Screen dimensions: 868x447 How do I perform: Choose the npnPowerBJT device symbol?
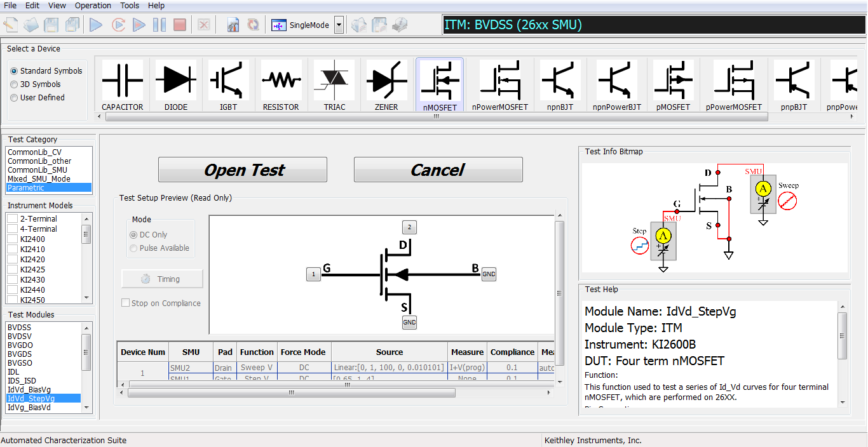pyautogui.click(x=617, y=85)
